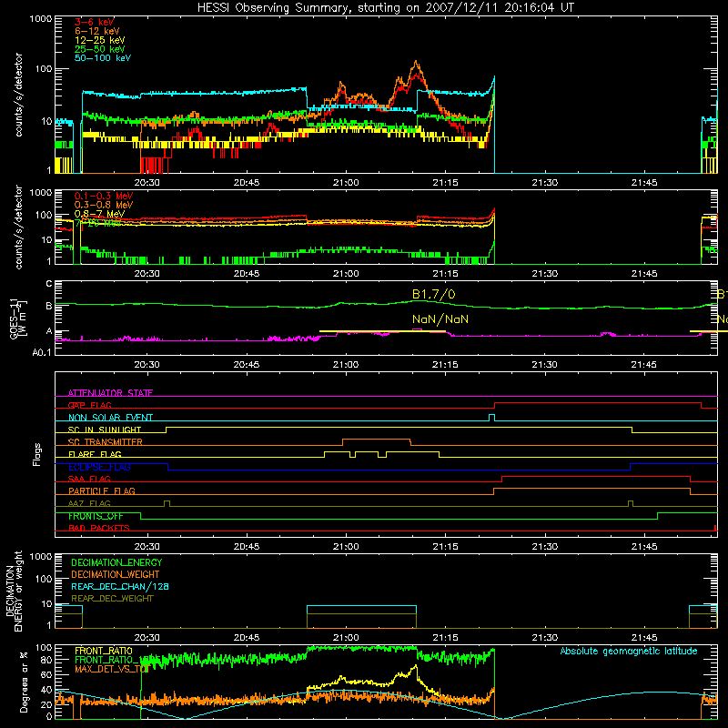This screenshot has width=728, height=728.
Task: Select the DECIMATION_WEIGHT legend label
Action: click(116, 575)
